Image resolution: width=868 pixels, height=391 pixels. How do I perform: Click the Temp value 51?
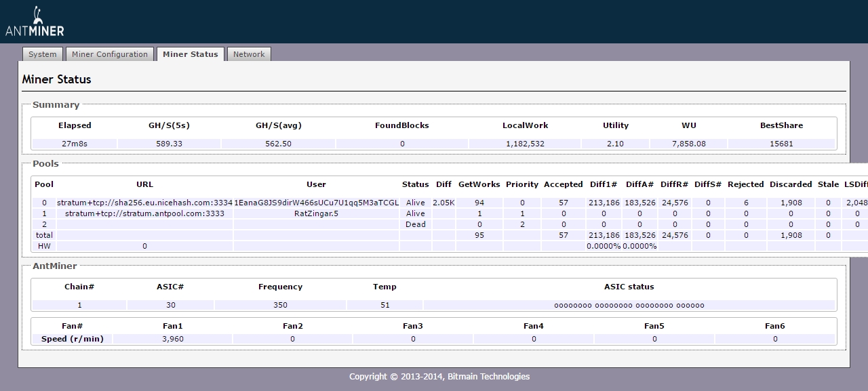(384, 306)
